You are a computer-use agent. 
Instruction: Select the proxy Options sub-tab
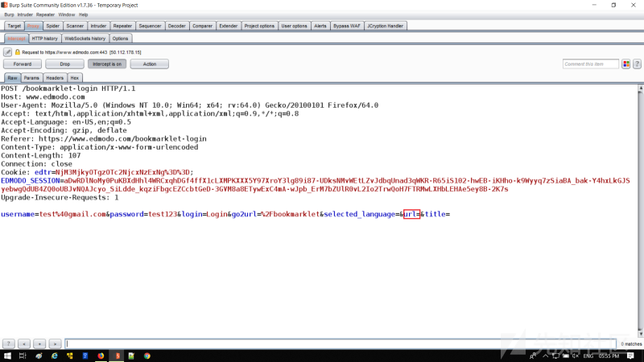[120, 39]
